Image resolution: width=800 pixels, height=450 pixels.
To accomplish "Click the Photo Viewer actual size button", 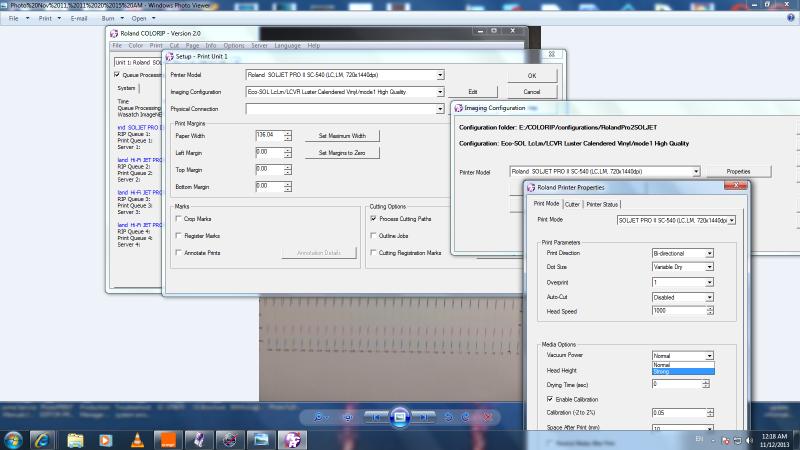I will (x=348, y=417).
